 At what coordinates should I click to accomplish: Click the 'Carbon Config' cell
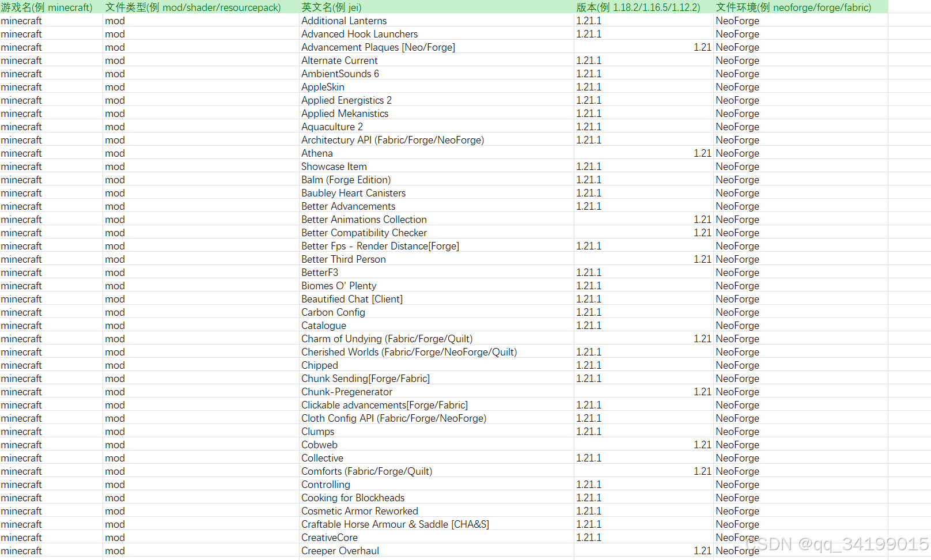click(437, 312)
